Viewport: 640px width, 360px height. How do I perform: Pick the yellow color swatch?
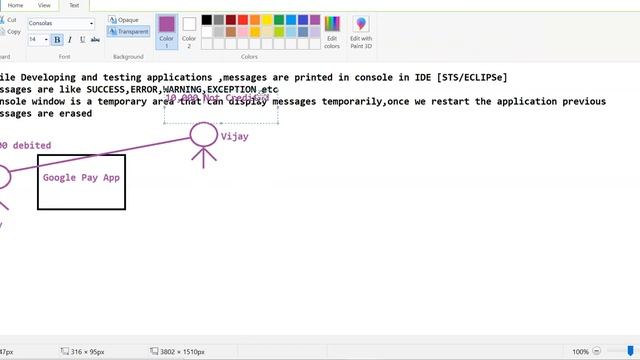[267, 20]
